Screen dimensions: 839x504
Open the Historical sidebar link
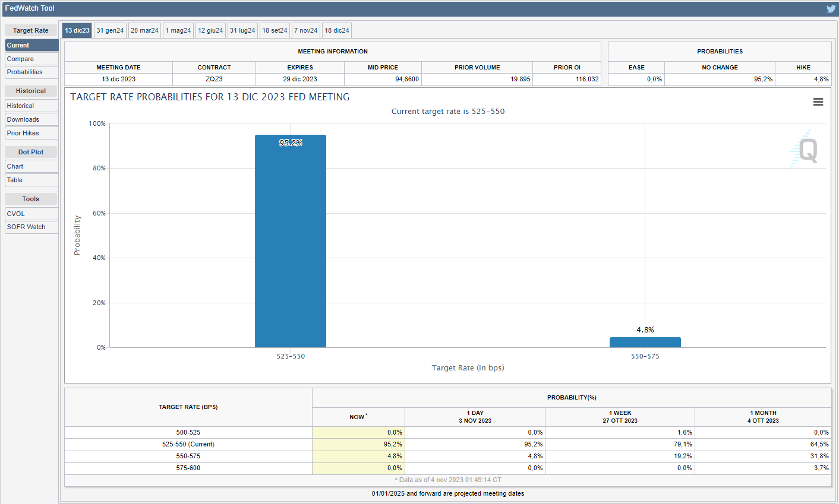coord(31,106)
